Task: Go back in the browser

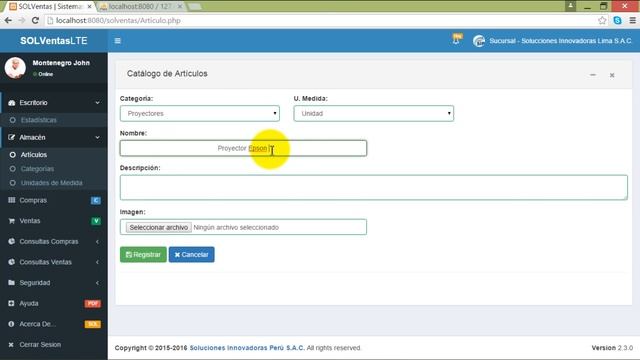Action: click(x=8, y=20)
